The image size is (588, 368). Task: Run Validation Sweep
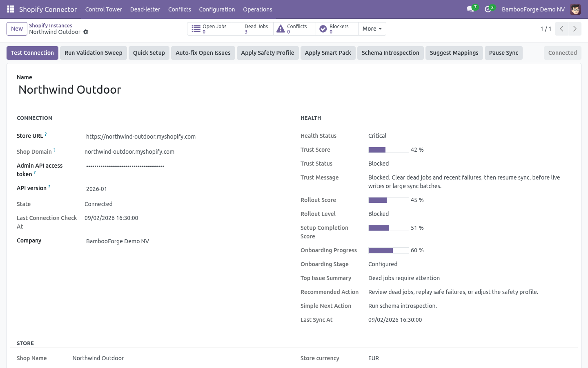pos(94,53)
